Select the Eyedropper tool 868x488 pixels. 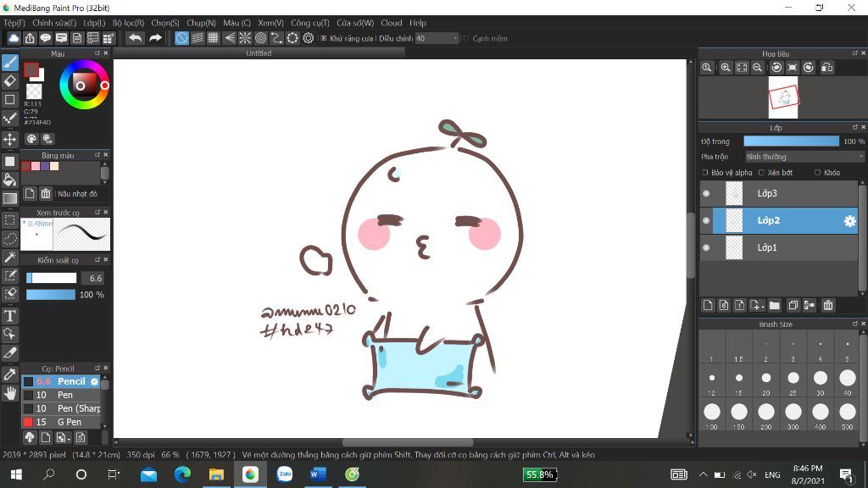10,374
